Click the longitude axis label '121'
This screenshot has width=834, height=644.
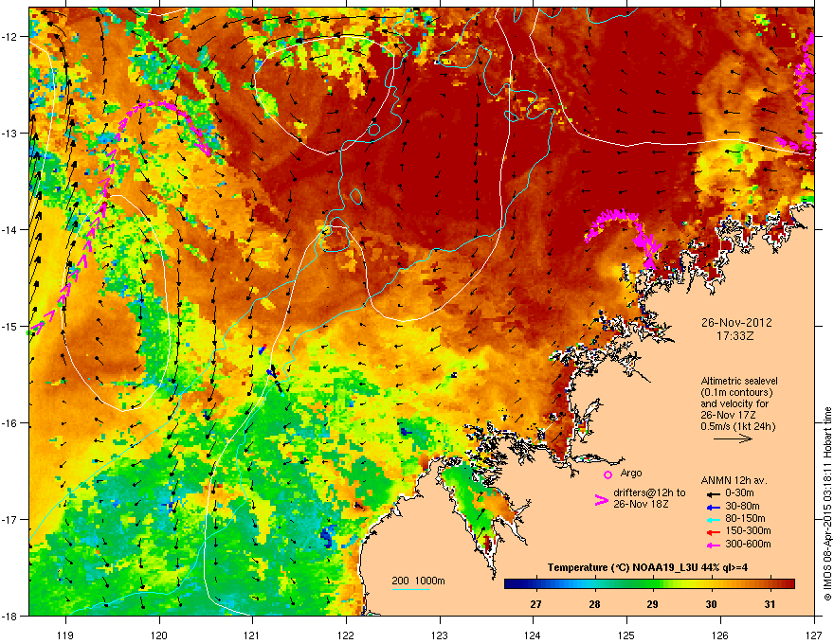[252, 635]
